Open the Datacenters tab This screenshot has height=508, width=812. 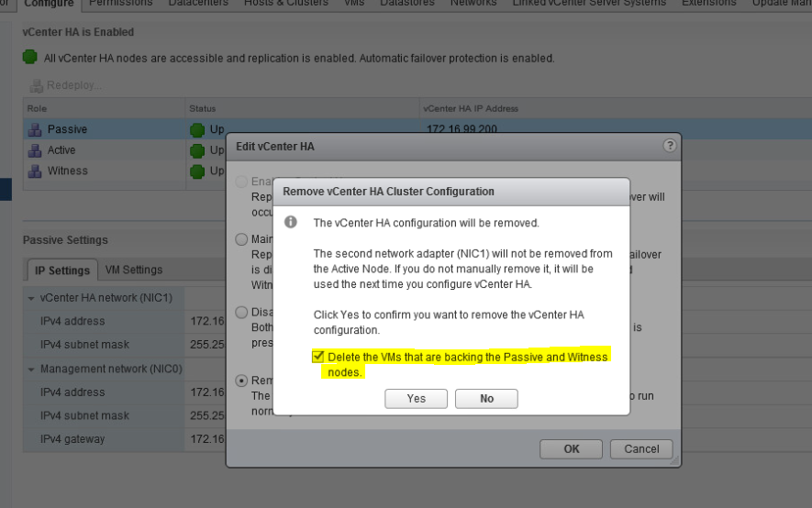click(x=198, y=3)
